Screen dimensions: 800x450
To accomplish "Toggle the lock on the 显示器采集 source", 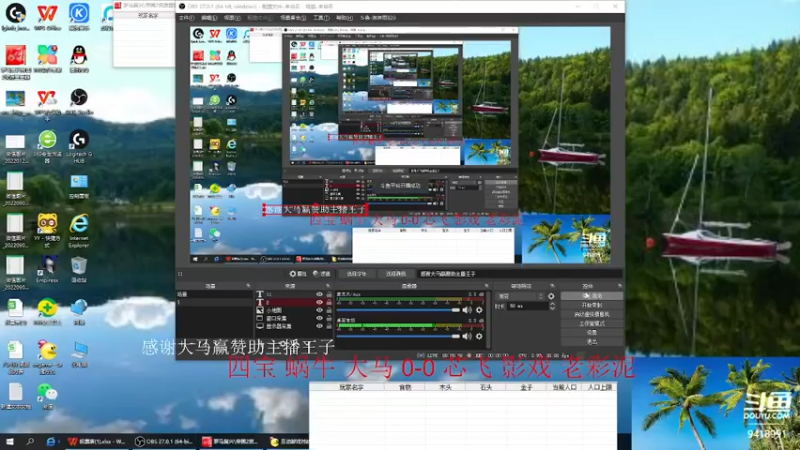I will [x=329, y=326].
